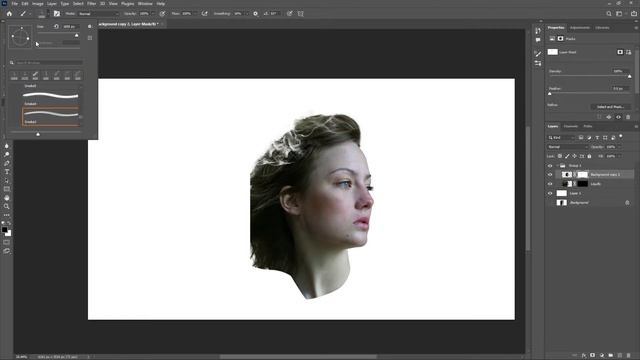Viewport: 640px width, 360px height.
Task: Move the brush Size slider handle
Action: click(77, 36)
